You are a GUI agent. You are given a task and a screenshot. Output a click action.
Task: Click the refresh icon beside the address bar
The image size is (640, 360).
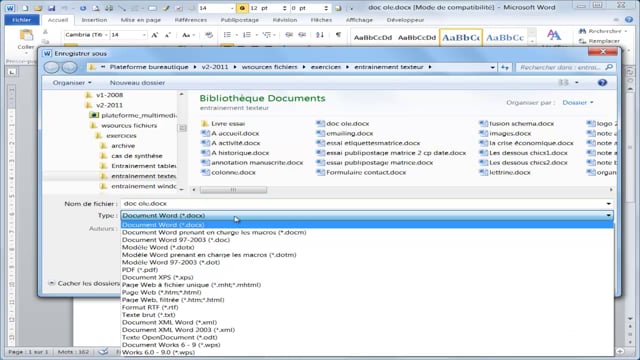(505, 67)
